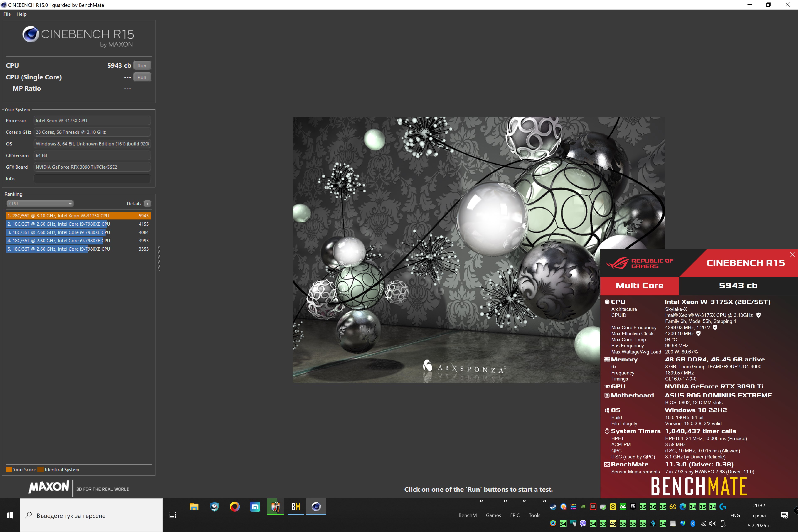Viewport: 798px width, 532px height.
Task: Run the CPU (Single Core) test
Action: 142,77
